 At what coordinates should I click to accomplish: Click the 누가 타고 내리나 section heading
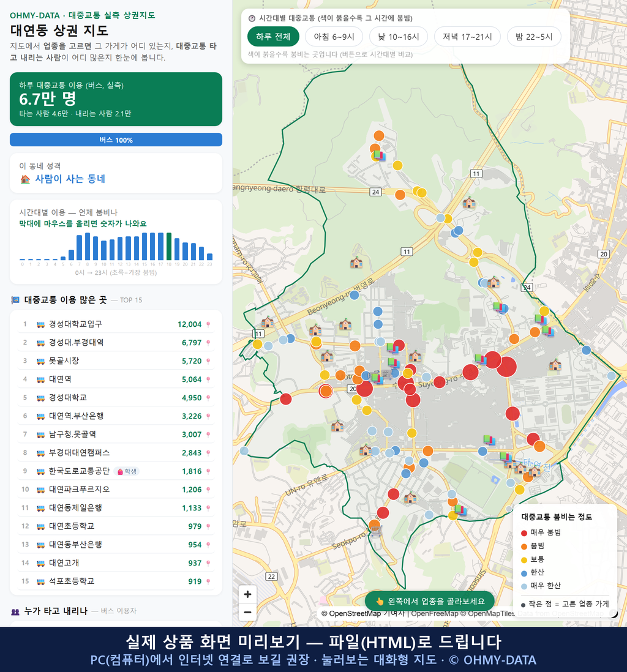[x=56, y=611]
